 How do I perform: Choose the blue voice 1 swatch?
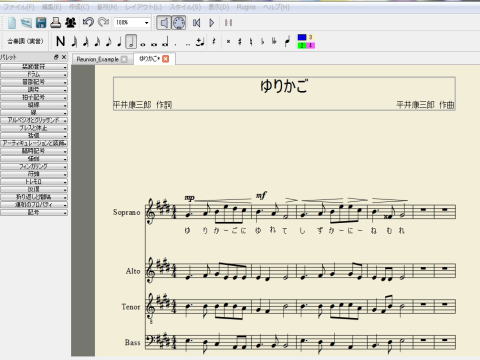click(x=302, y=37)
